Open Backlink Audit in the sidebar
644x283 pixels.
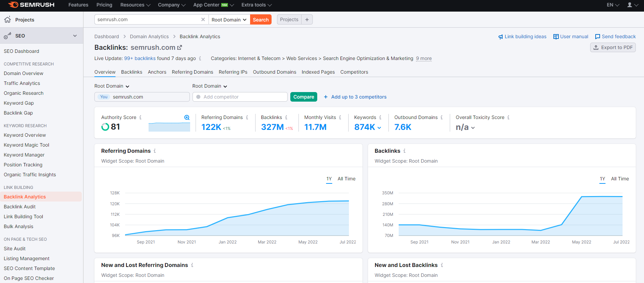(x=20, y=207)
